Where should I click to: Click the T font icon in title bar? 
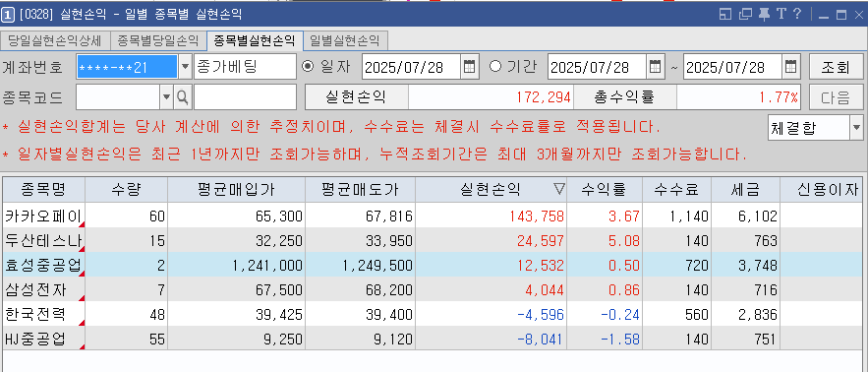pyautogui.click(x=781, y=14)
